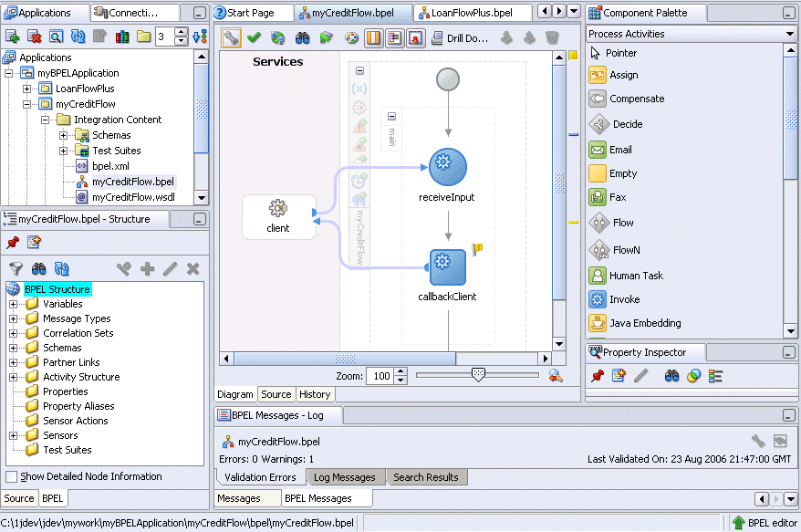Choose the Invoke activity icon
Viewport: 801px width, 532px height.
(598, 299)
